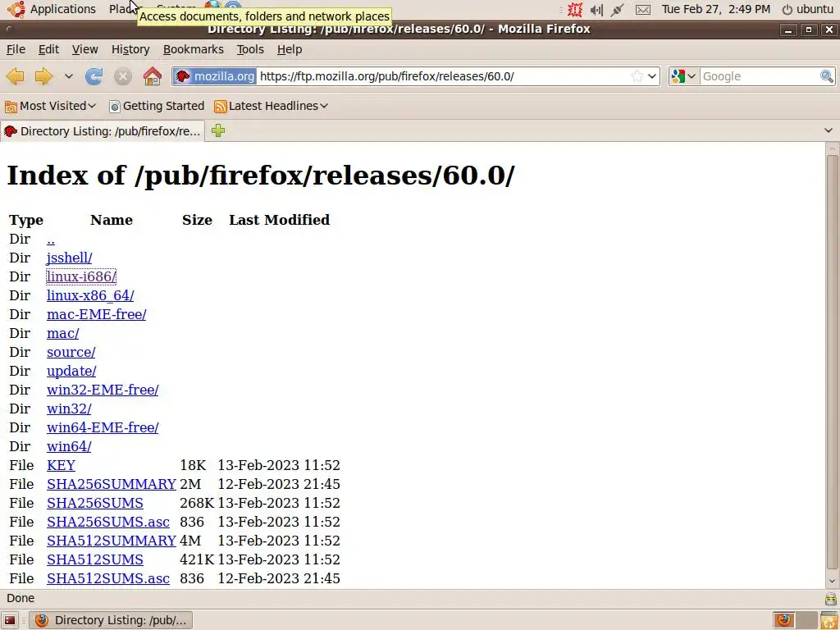
Task: Open the list all tabs dropdown
Action: pos(829,130)
